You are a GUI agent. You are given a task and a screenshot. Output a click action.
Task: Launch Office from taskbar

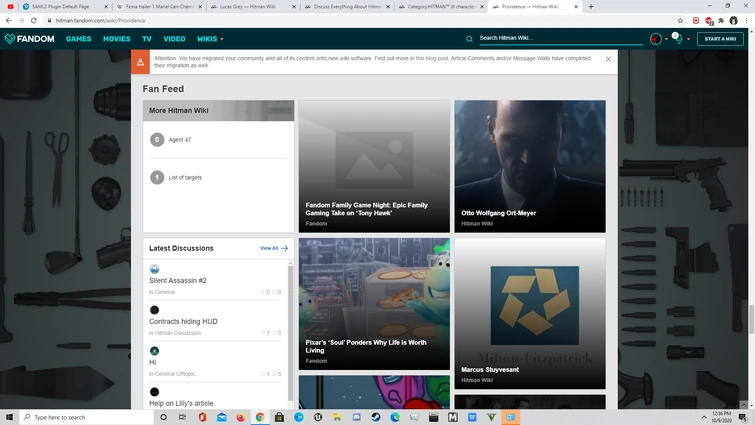pos(202,417)
